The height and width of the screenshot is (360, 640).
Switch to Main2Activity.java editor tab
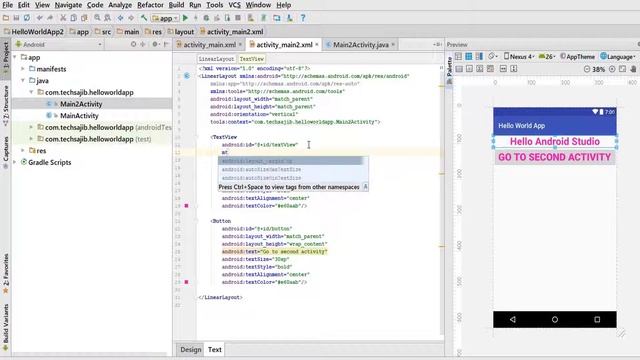point(360,44)
